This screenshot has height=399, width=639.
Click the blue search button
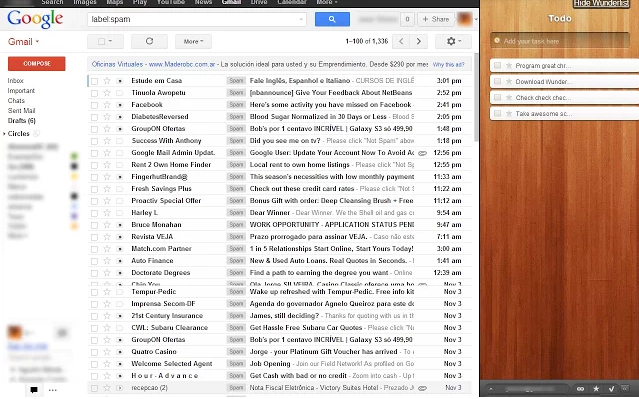pos(332,19)
